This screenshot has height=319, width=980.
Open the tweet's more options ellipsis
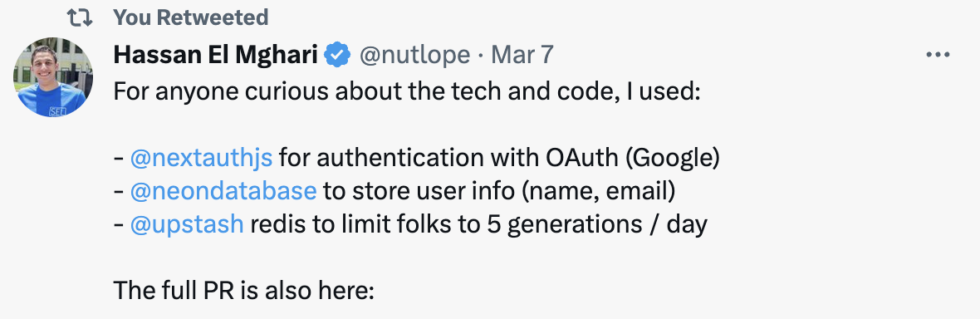(x=938, y=55)
